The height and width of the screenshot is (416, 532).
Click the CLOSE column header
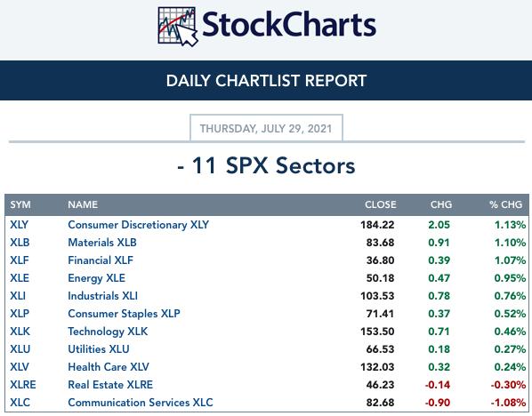381,204
